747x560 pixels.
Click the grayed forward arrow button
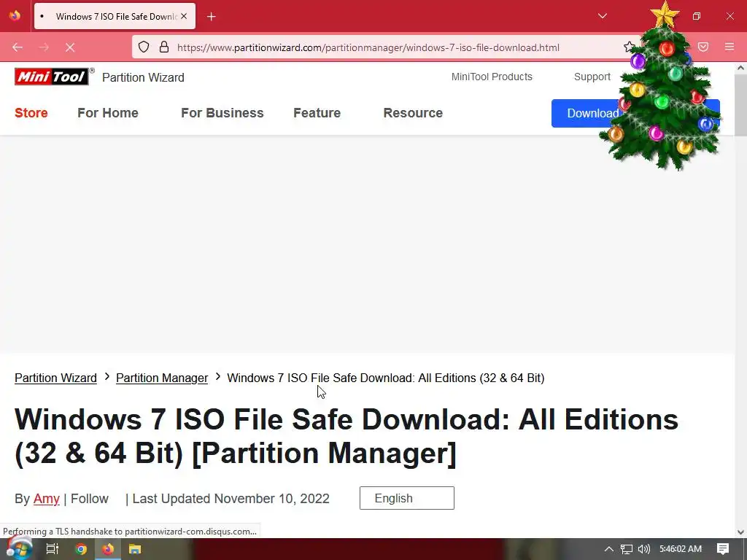(x=44, y=47)
